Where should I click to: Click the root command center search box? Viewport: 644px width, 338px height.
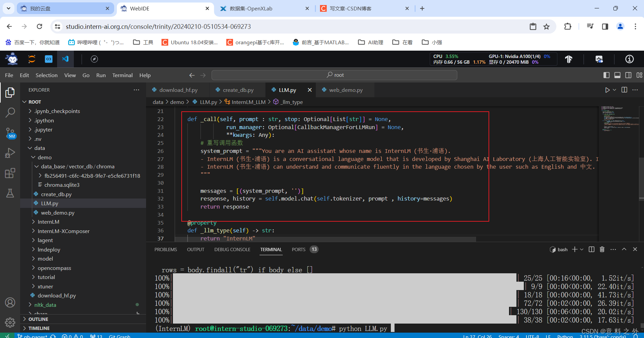pos(334,75)
